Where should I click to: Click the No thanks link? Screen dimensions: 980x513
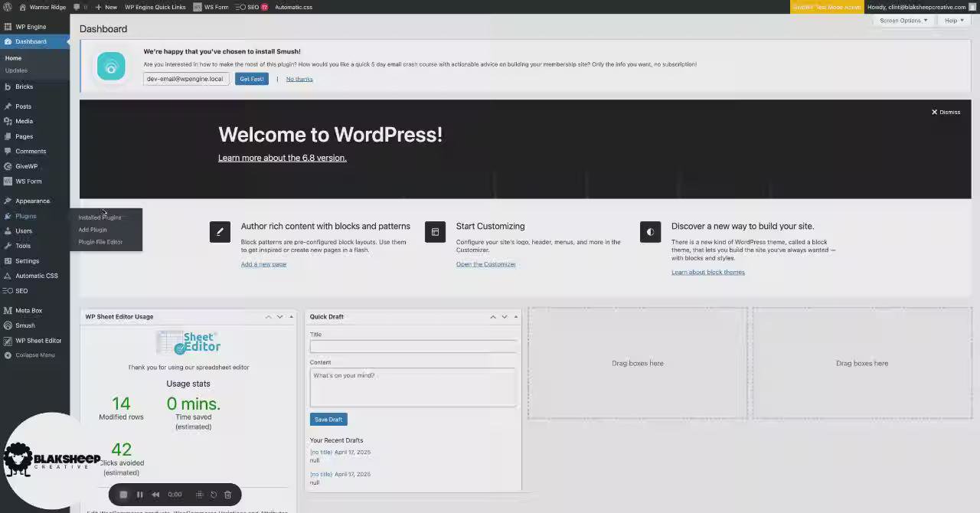point(299,79)
